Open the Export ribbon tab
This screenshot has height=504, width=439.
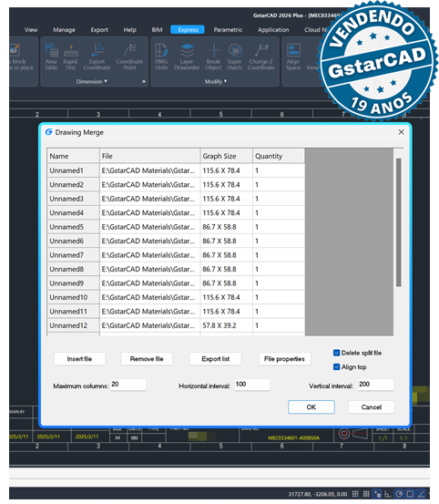99,30
